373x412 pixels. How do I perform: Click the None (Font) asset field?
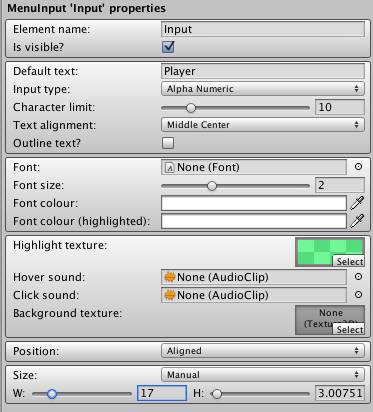(x=254, y=167)
